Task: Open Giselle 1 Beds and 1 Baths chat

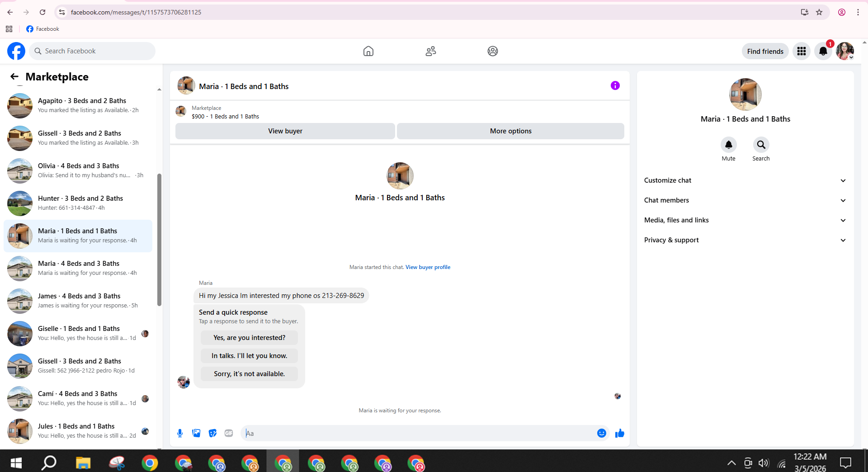Action: point(78,333)
